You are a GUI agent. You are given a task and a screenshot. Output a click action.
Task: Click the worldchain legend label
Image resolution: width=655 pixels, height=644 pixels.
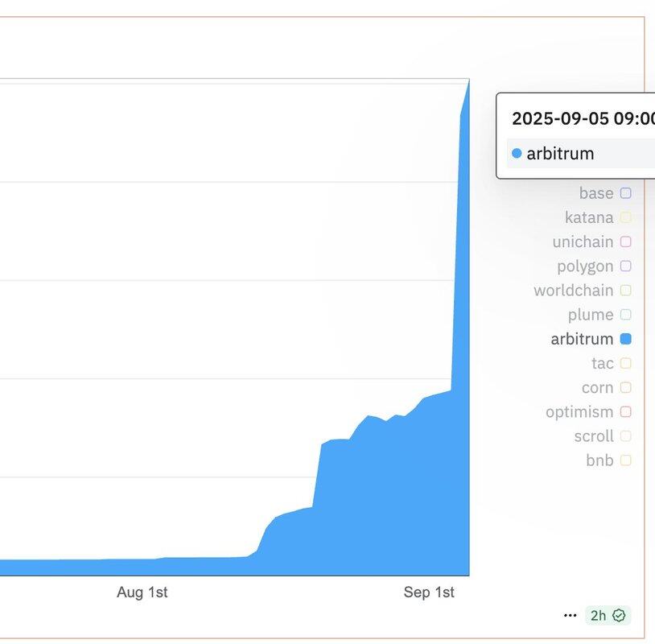click(574, 290)
